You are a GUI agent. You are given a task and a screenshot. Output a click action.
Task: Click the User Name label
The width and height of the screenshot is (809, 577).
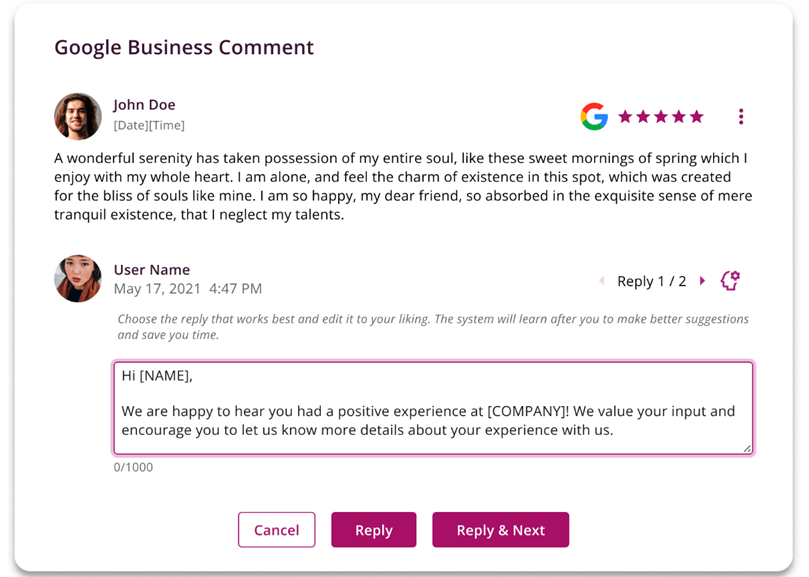tap(152, 270)
